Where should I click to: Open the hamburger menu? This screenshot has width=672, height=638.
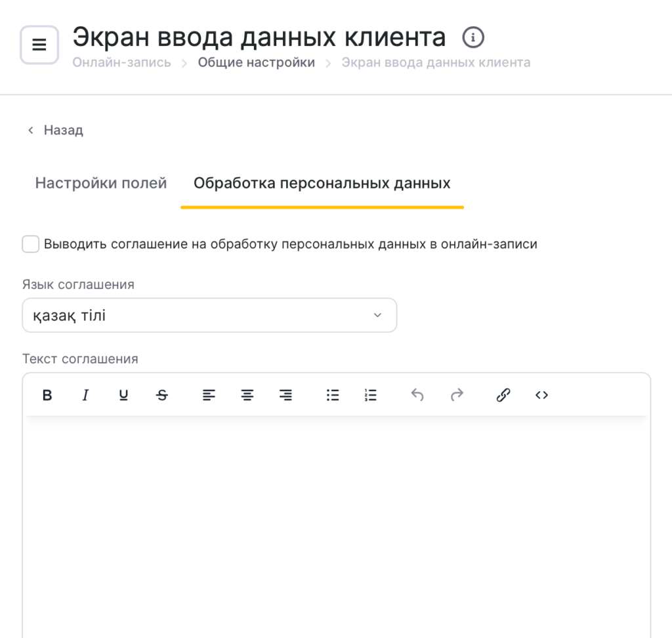coord(39,45)
